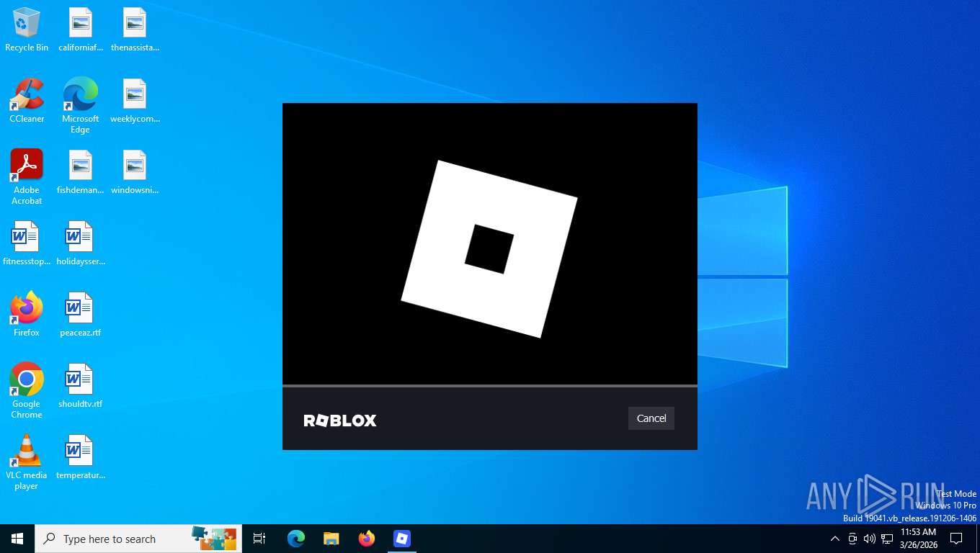980x553 pixels.
Task: Open the network status tray icon
Action: coord(887,539)
